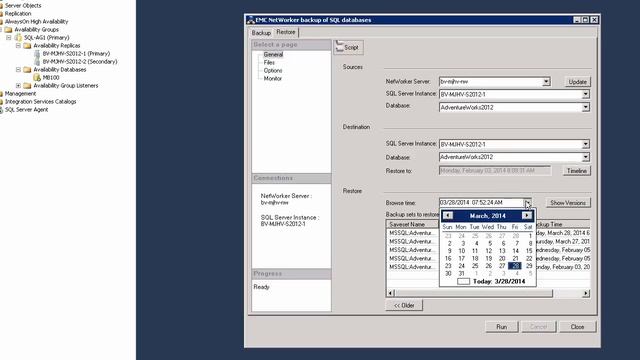The width and height of the screenshot is (640, 360).
Task: Toggle the Browse time calendar dropdown arrow
Action: [527, 202]
